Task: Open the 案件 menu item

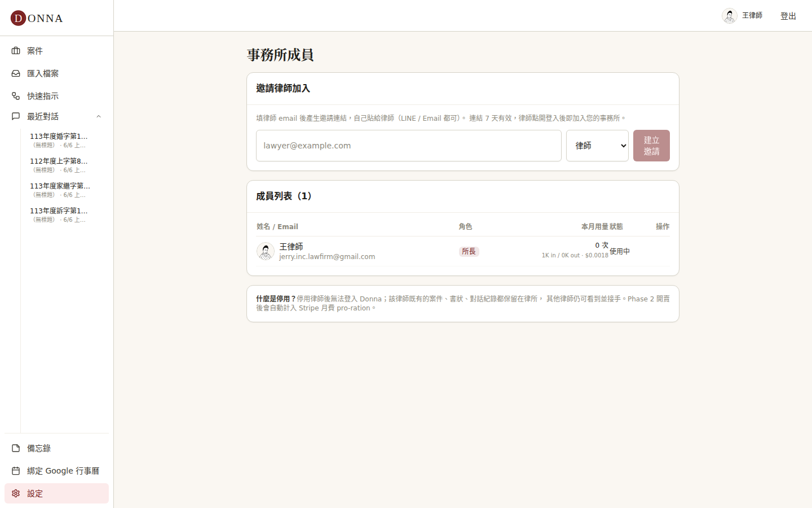Action: click(x=56, y=51)
